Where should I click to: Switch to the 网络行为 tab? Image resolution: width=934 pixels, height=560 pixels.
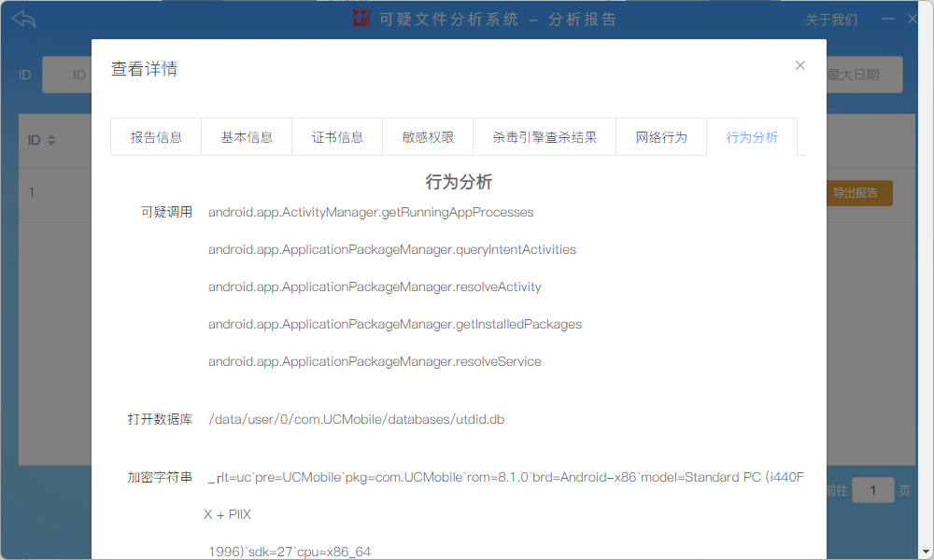661,137
